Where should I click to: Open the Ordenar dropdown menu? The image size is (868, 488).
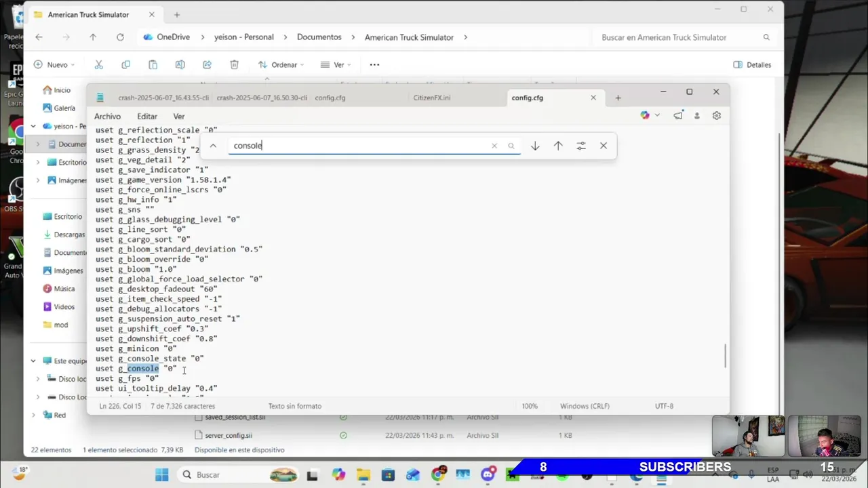point(281,64)
